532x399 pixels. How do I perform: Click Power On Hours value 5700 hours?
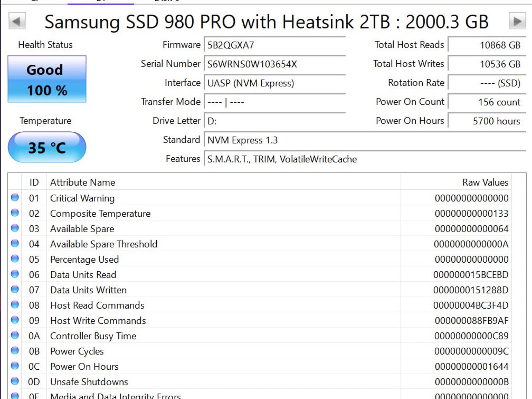(487, 121)
